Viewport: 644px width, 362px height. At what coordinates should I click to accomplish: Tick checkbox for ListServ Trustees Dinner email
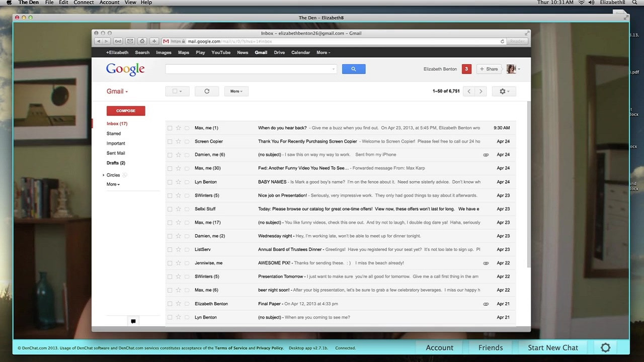[x=170, y=250]
